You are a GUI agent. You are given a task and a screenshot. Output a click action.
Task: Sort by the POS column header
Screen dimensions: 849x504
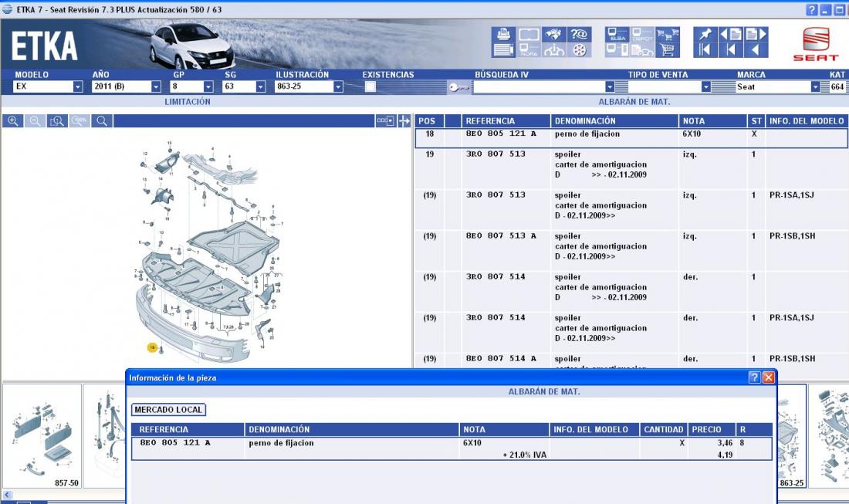click(x=429, y=120)
